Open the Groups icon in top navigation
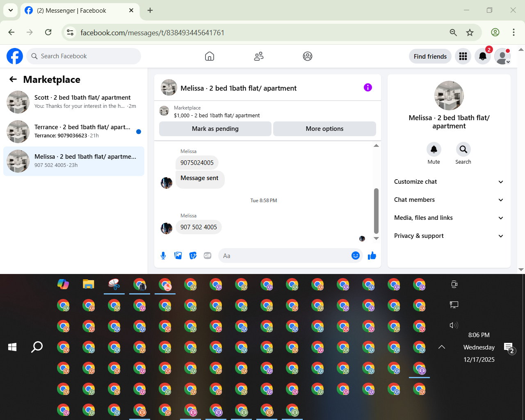The height and width of the screenshot is (420, 525). [308, 56]
